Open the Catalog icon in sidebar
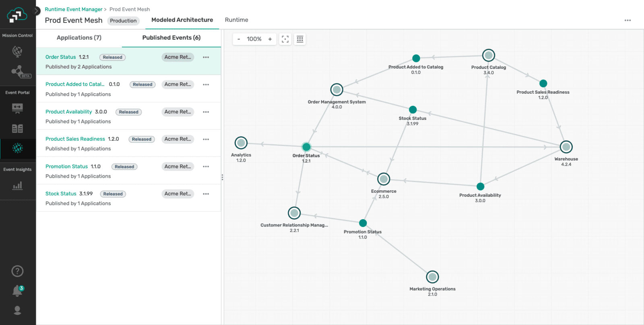The height and width of the screenshot is (325, 644). coord(17,129)
